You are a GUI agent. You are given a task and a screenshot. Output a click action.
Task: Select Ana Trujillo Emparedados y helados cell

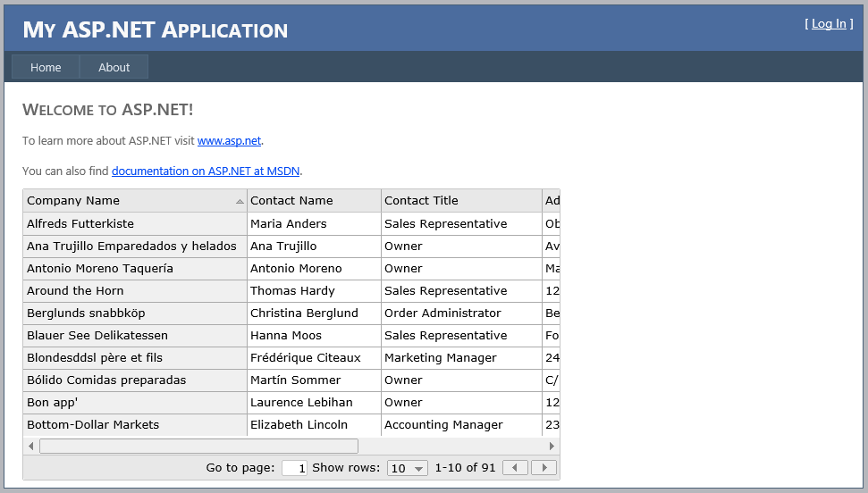tap(135, 246)
